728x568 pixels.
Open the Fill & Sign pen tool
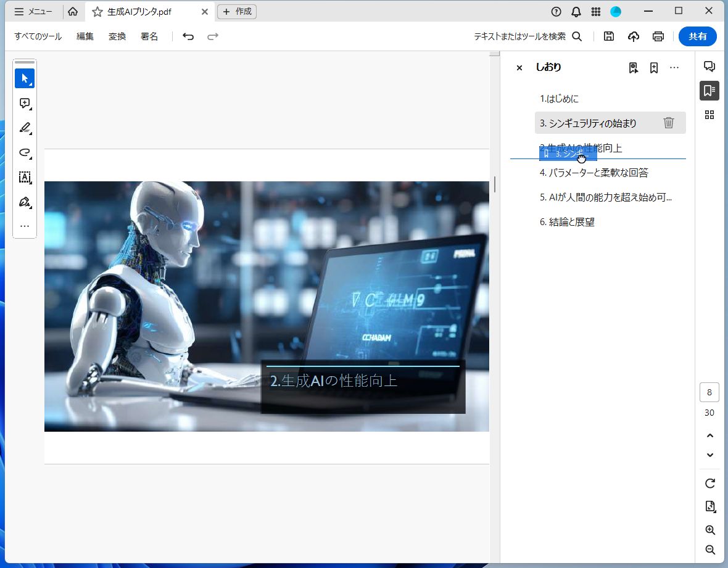(25, 202)
